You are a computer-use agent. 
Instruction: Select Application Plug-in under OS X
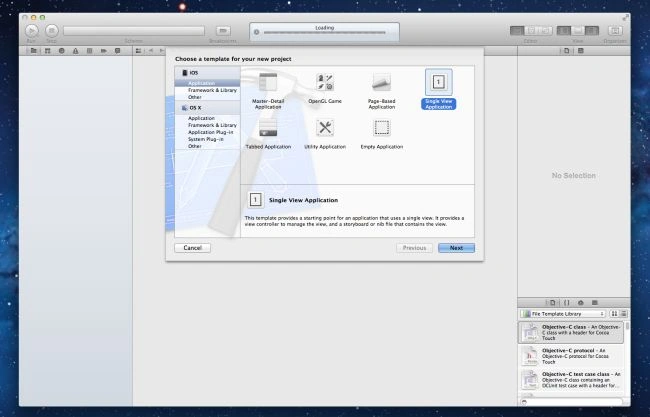[x=211, y=132]
